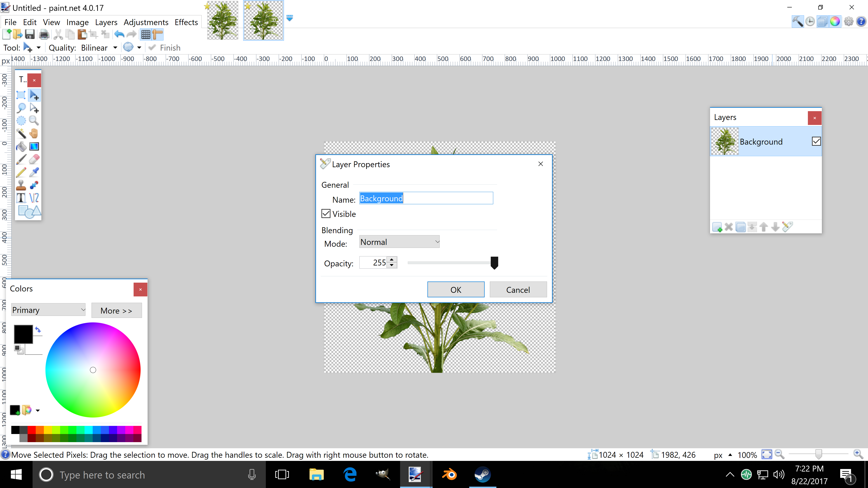Expand the Primary color dropdown
Image resolution: width=868 pixels, height=488 pixels.
pos(49,310)
